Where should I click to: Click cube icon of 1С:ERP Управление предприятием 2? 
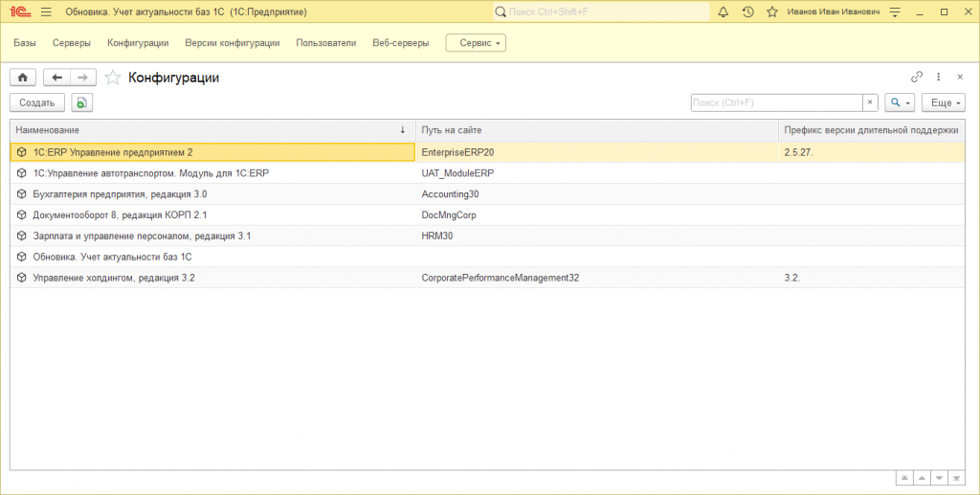coord(22,152)
